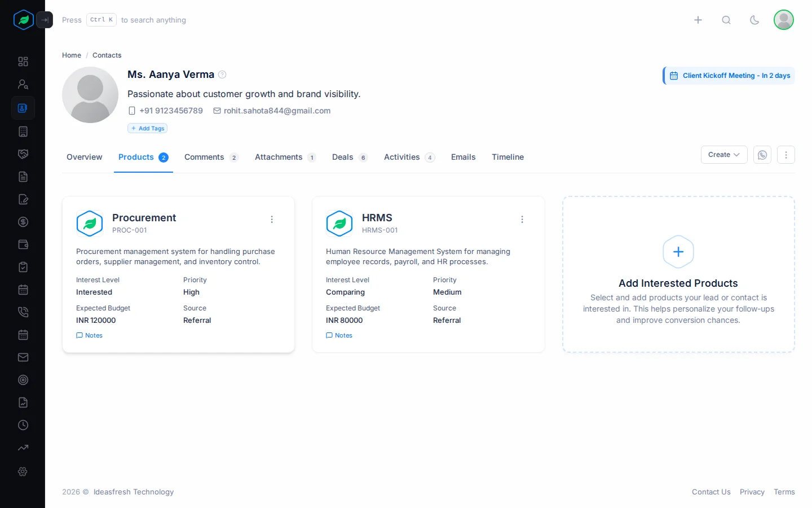Switch to the Overview tab
812x508 pixels.
click(85, 157)
